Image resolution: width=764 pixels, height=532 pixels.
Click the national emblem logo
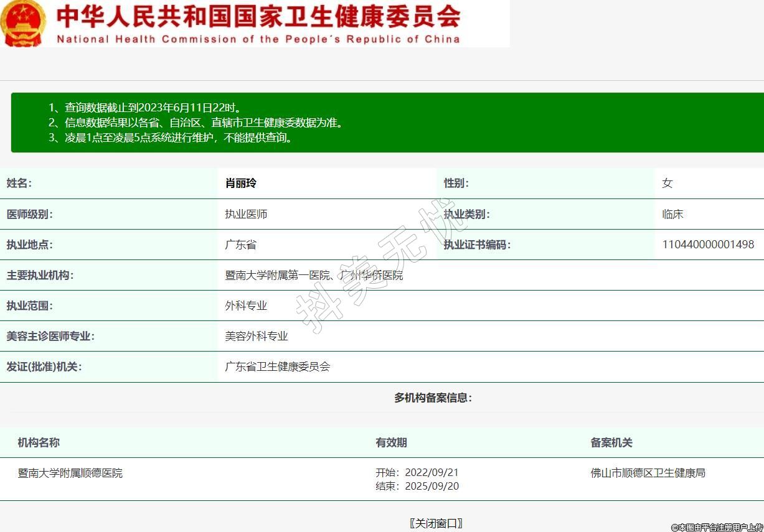(23, 24)
